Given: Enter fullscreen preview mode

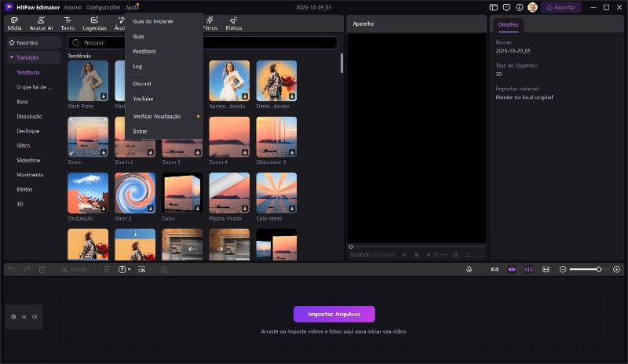Looking at the screenshot, I should click(480, 254).
